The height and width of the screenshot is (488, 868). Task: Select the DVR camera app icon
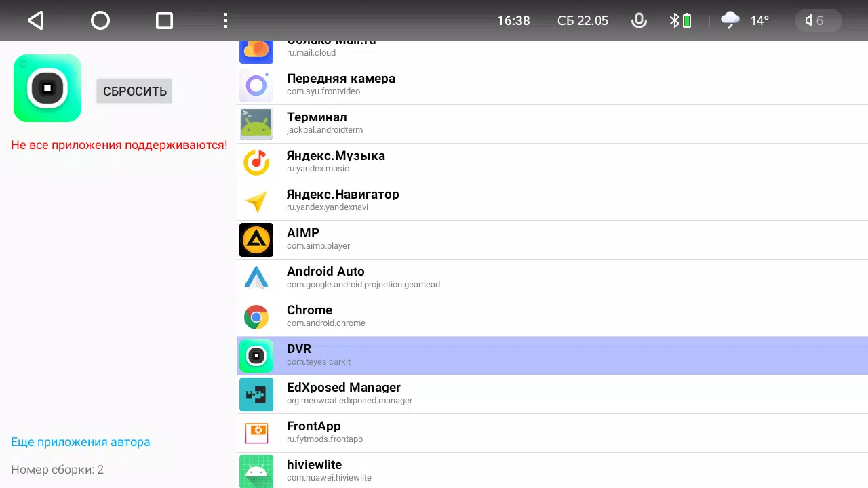[x=256, y=356]
